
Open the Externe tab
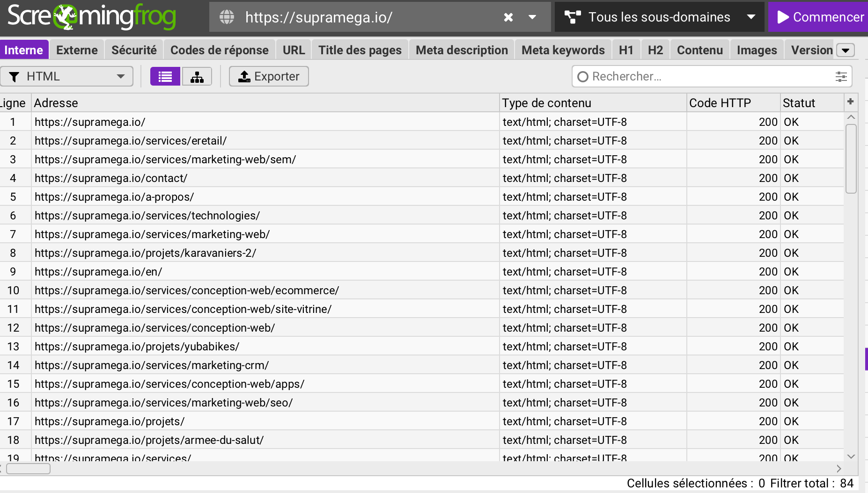pyautogui.click(x=77, y=50)
